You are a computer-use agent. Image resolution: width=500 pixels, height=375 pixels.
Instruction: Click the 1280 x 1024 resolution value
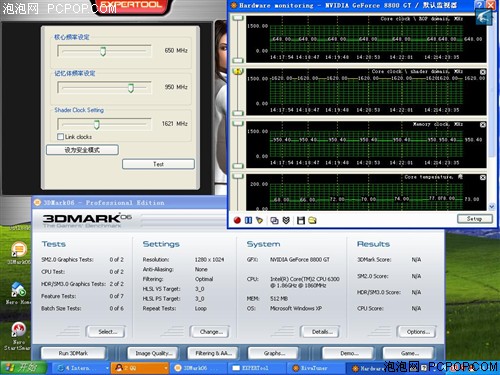coord(209,259)
